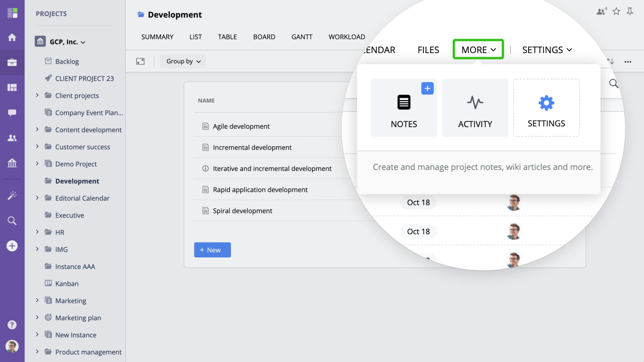
Task: Click the expand fullscreen icon in toolbar
Action: [140, 61]
